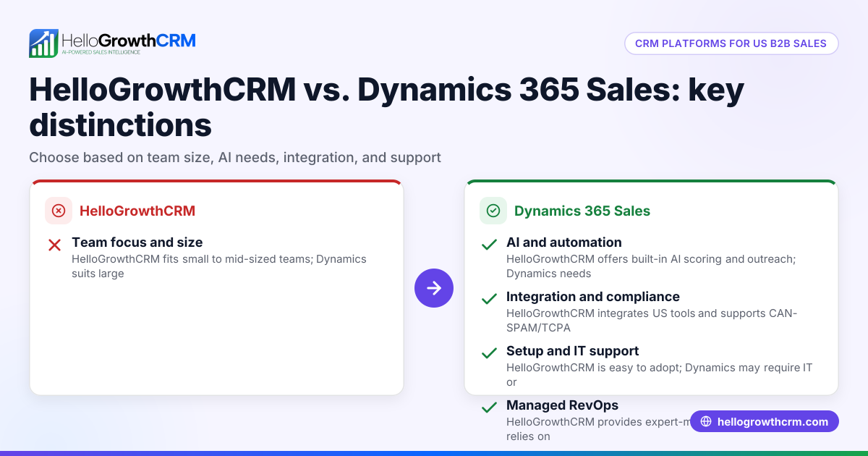Click the HelloGrowthCRM logo wordmark
The width and height of the screenshot is (868, 456).
tap(129, 40)
